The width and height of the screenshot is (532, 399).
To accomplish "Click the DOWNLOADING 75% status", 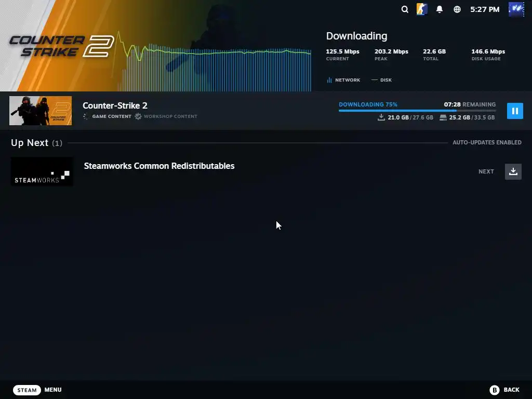I will coord(368,104).
